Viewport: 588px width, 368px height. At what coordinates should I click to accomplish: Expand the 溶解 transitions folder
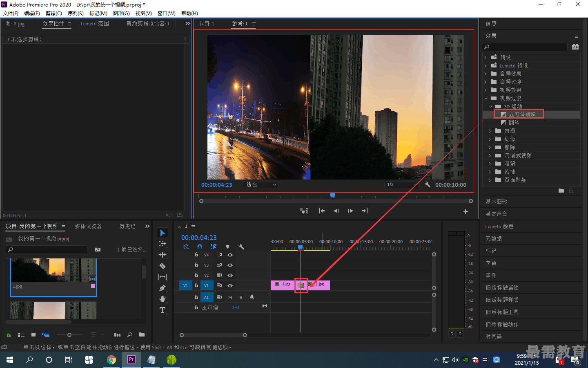(x=490, y=164)
